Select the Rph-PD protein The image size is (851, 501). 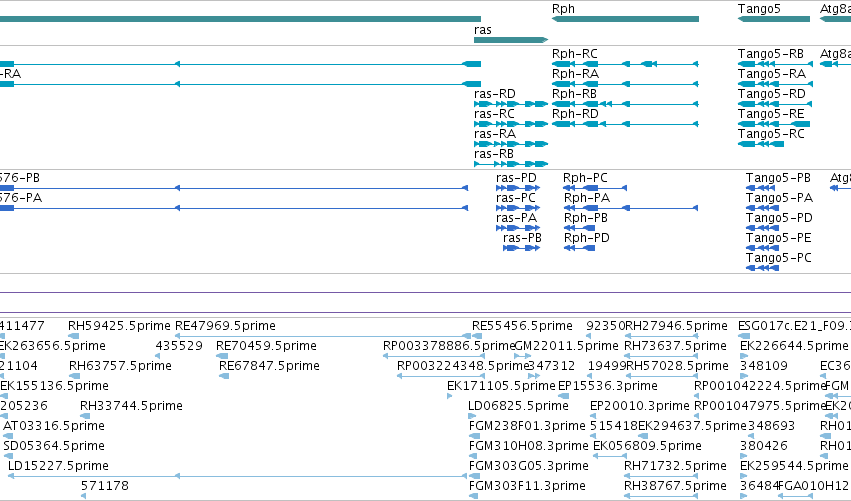587,238
